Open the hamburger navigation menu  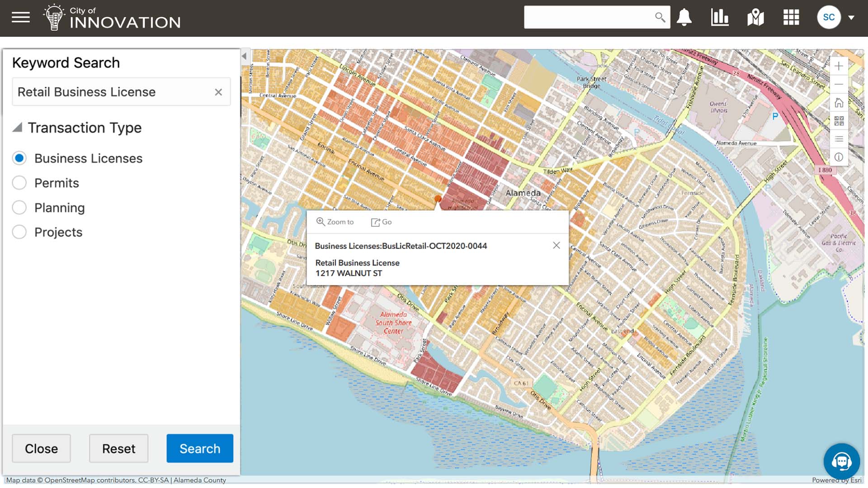coord(20,17)
